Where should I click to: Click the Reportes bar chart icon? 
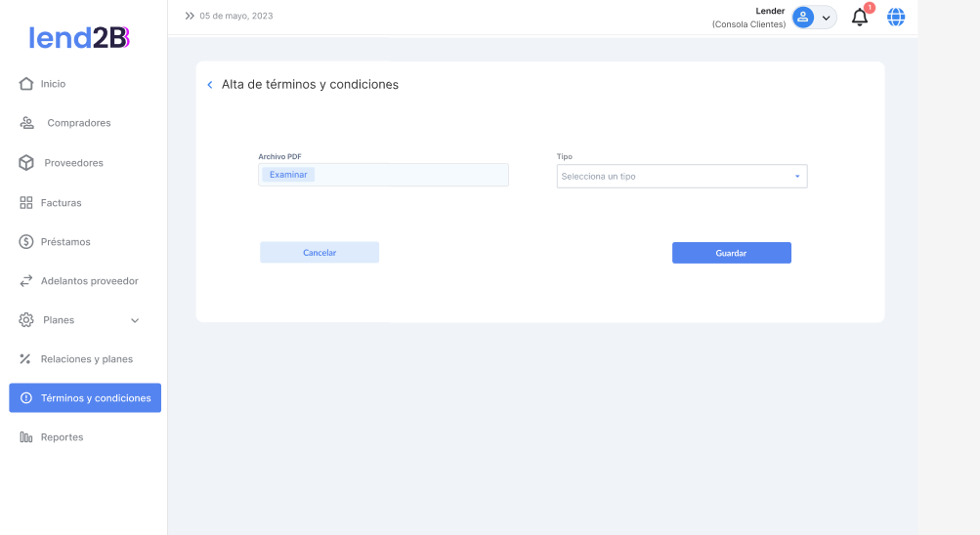click(26, 437)
